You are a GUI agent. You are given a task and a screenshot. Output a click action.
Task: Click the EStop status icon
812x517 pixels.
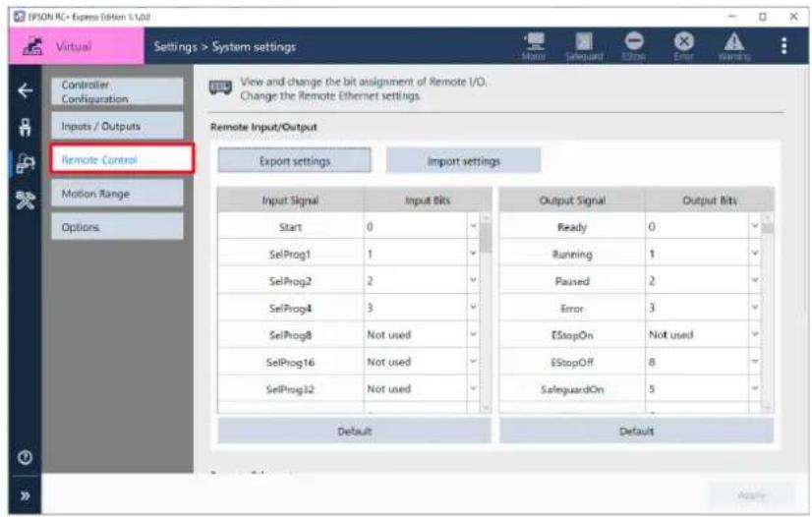click(x=634, y=46)
